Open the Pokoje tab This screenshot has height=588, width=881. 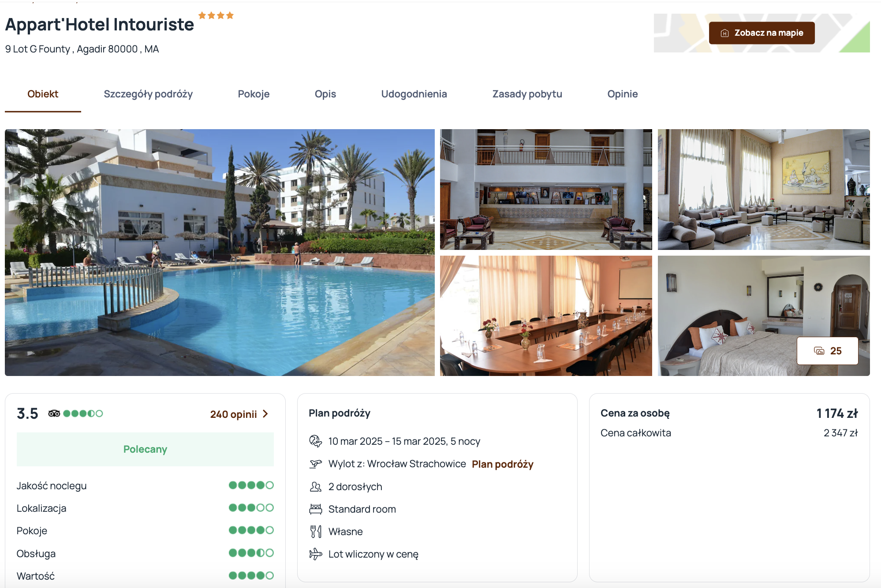tap(254, 94)
